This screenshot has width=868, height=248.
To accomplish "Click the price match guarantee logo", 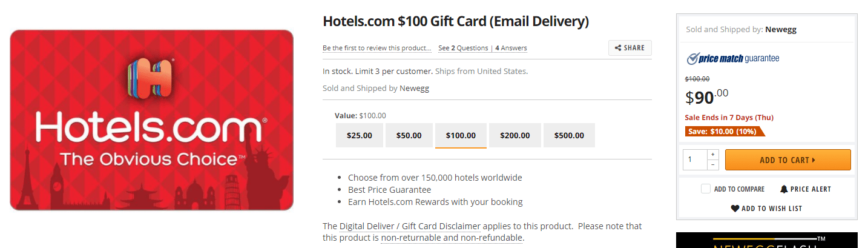I will [x=733, y=59].
